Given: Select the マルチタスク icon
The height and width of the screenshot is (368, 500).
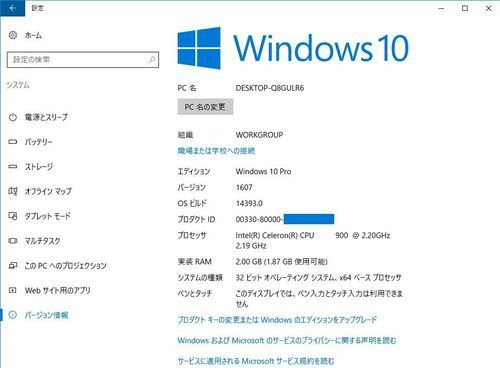Looking at the screenshot, I should point(13,241).
